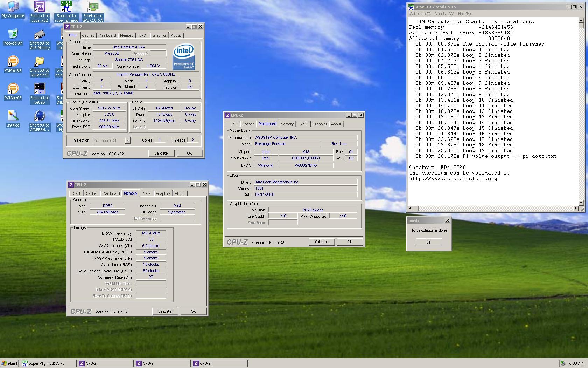The image size is (588, 368).
Task: Click the Core Speed 5214.27 MHz value
Action: pyautogui.click(x=109, y=108)
